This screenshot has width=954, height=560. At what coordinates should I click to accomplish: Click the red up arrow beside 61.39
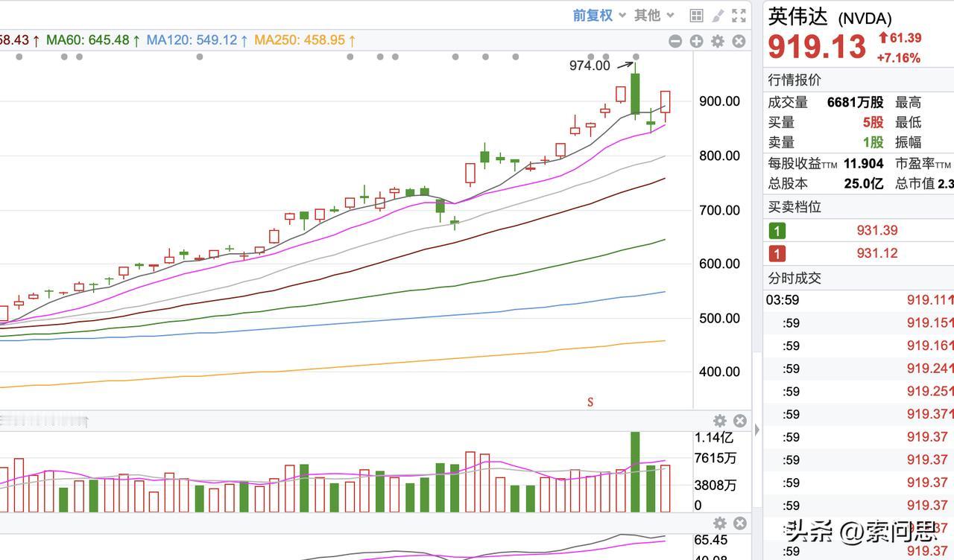point(883,38)
